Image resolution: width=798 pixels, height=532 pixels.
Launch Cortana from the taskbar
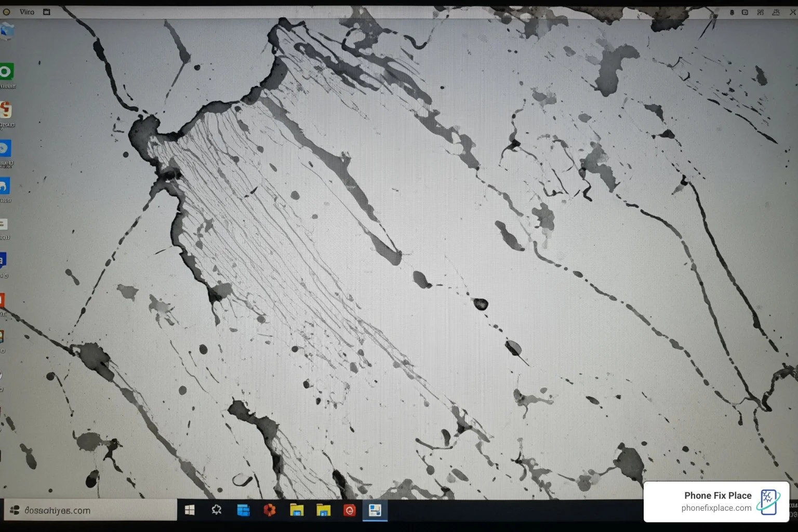[x=217, y=510]
